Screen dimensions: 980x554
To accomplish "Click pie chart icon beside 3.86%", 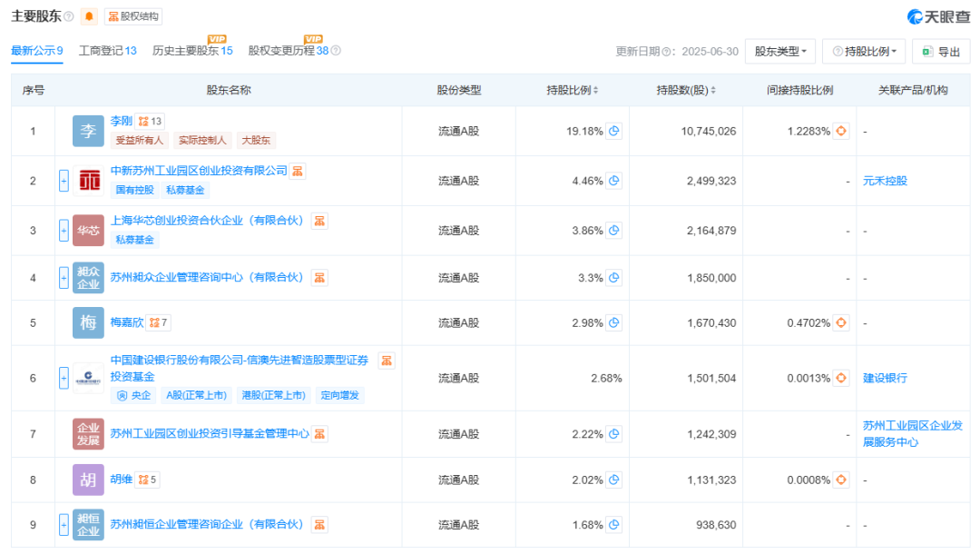I will pos(613,231).
